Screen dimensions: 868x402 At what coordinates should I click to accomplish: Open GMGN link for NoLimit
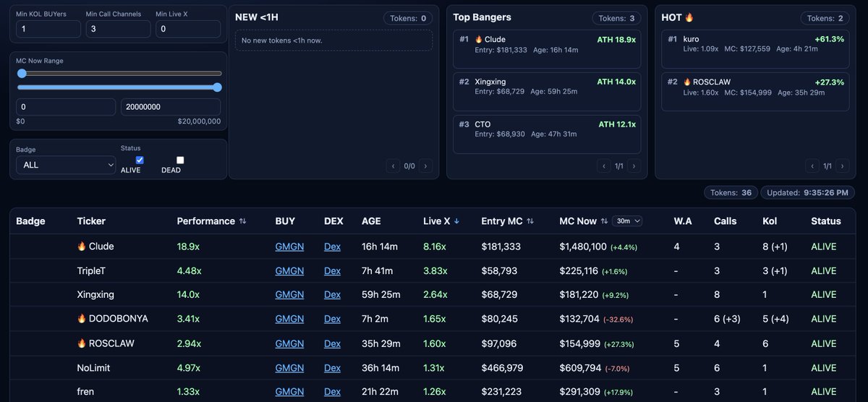click(289, 368)
